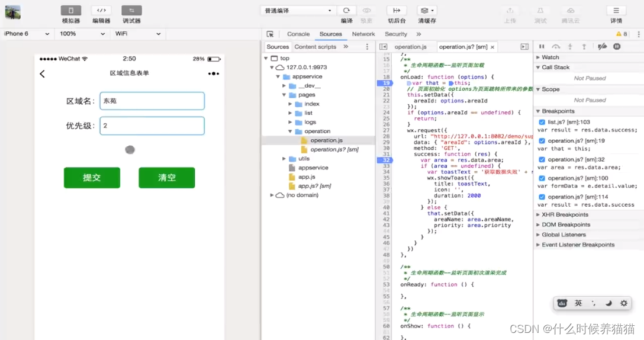
Task: Close the operation.js? [sm] tab
Action: [492, 47]
